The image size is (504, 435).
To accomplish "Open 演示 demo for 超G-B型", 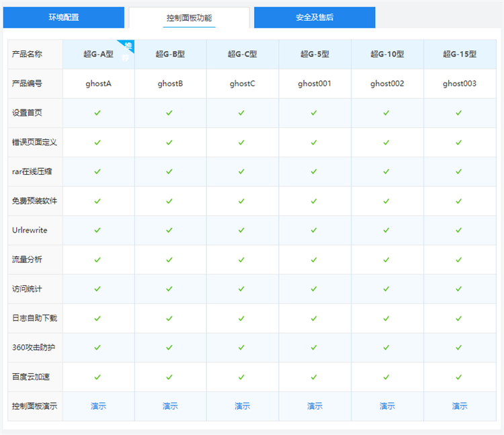I will pyautogui.click(x=170, y=406).
